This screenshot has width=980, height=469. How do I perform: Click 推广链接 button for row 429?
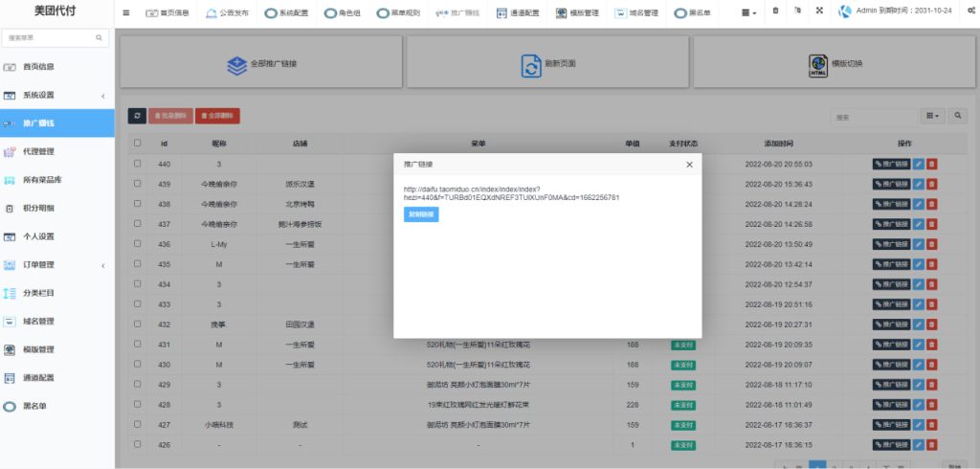[892, 385]
